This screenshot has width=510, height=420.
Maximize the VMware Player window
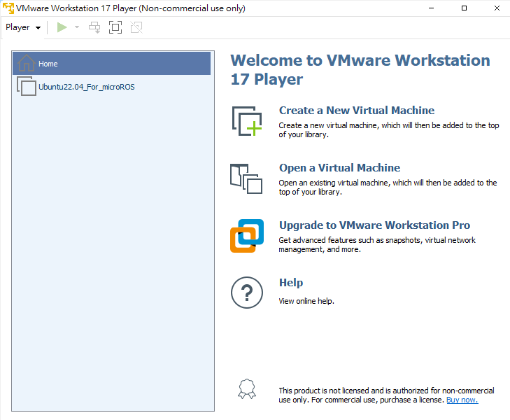click(x=464, y=8)
